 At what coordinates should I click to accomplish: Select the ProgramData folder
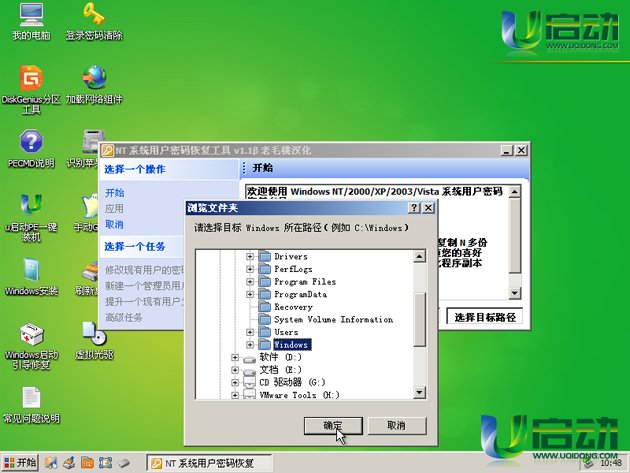pyautogui.click(x=301, y=294)
